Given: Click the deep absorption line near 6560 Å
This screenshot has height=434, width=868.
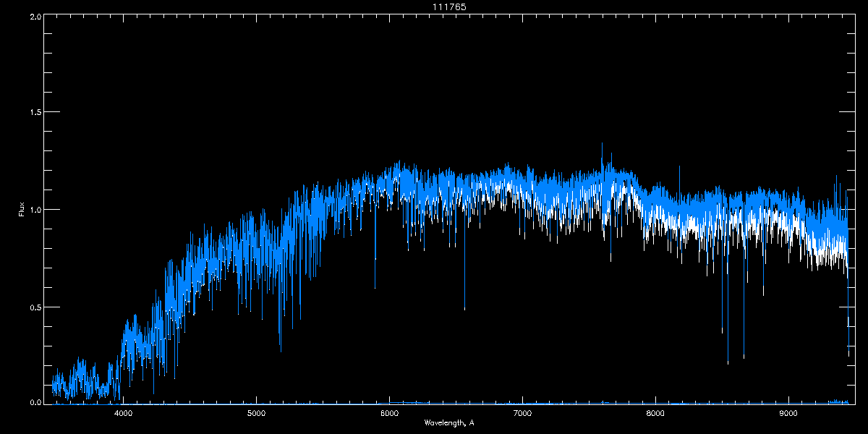Looking at the screenshot, I should tap(464, 307).
